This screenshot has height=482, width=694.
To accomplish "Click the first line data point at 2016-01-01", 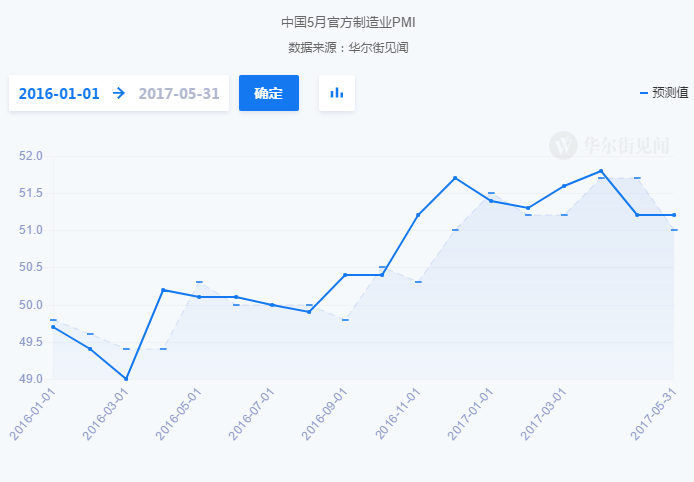I will click(x=53, y=327).
